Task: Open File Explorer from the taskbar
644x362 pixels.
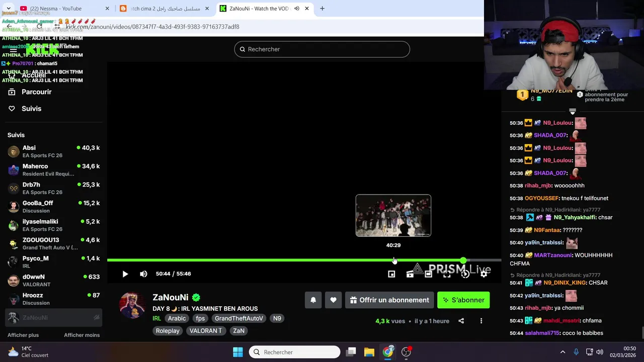Action: click(369, 352)
